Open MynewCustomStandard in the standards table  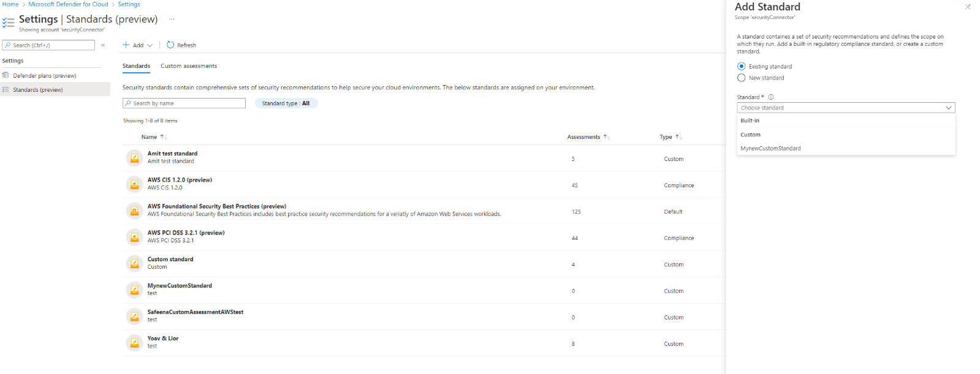[180, 286]
